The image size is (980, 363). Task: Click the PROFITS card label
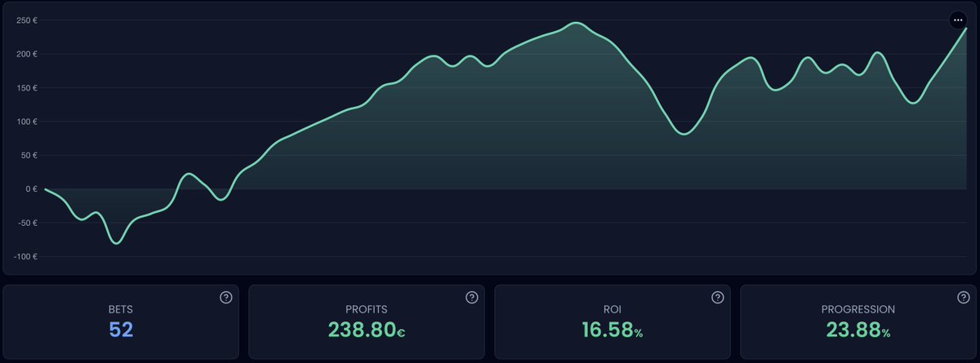point(366,309)
